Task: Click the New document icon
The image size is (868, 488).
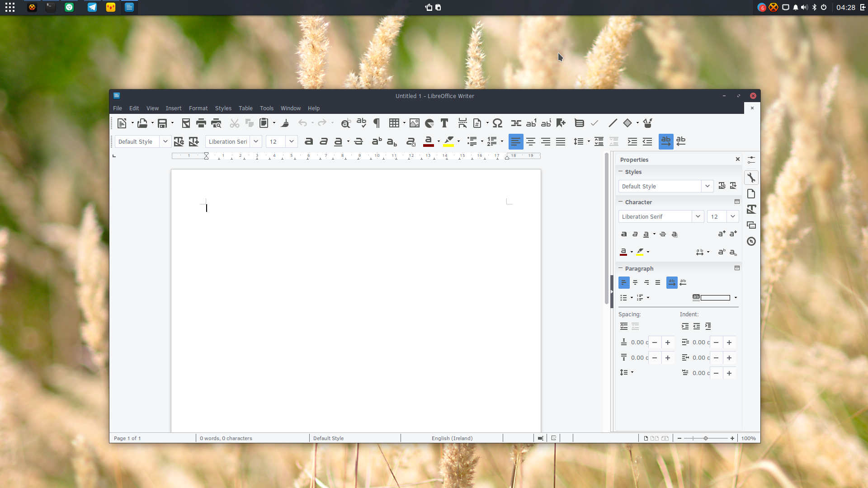Action: (x=122, y=123)
